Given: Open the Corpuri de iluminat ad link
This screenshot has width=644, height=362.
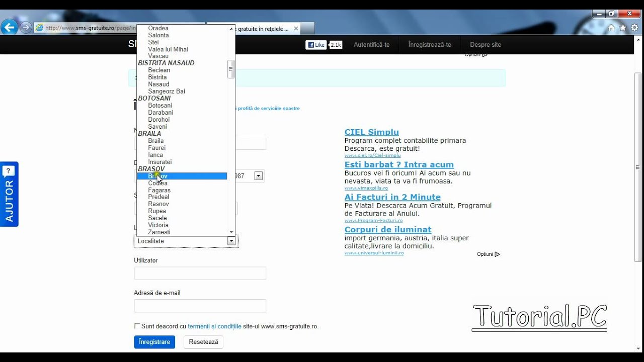Looking at the screenshot, I should coord(388,230).
